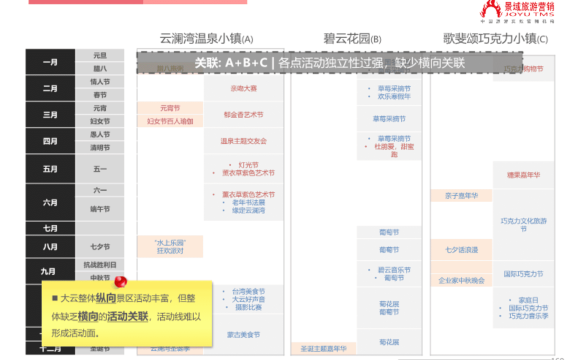Click the 台湾美食节 bullet item
The width and height of the screenshot is (570, 360).
pos(248,291)
